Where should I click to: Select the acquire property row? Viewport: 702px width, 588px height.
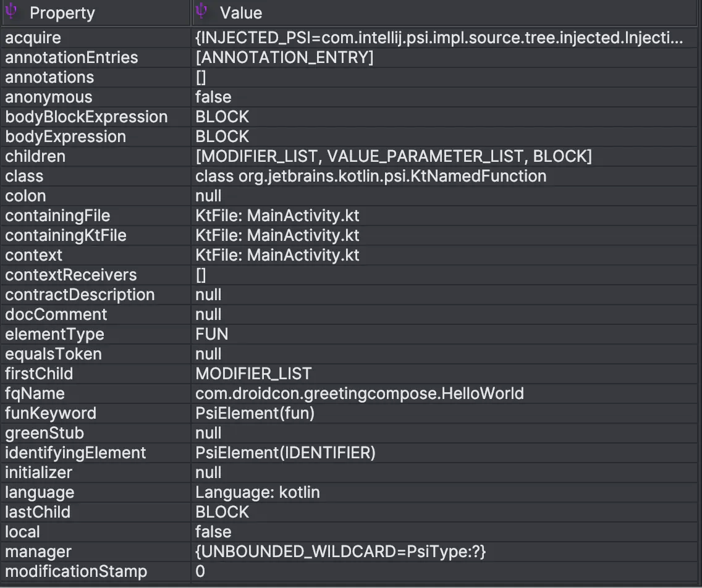coord(33,38)
